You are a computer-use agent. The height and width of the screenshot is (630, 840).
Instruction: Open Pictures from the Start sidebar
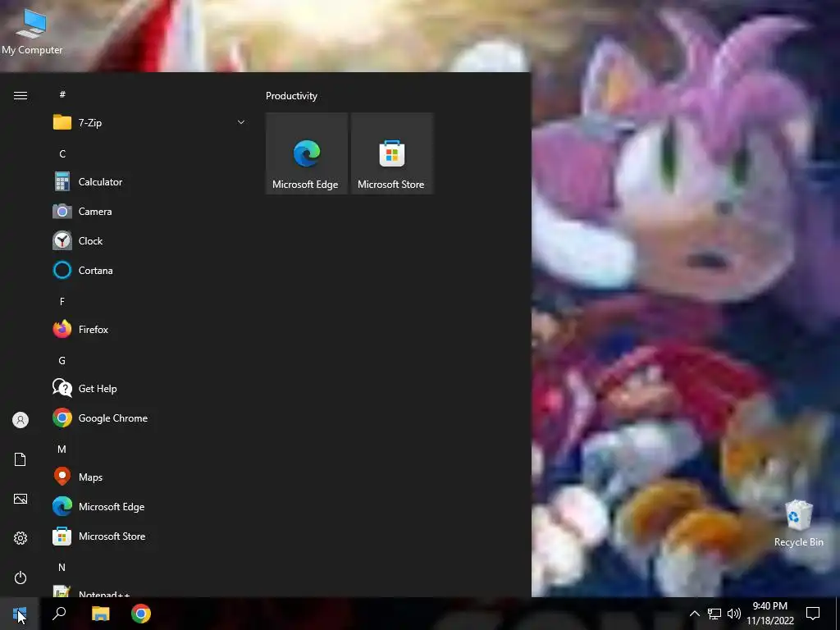[x=21, y=499]
